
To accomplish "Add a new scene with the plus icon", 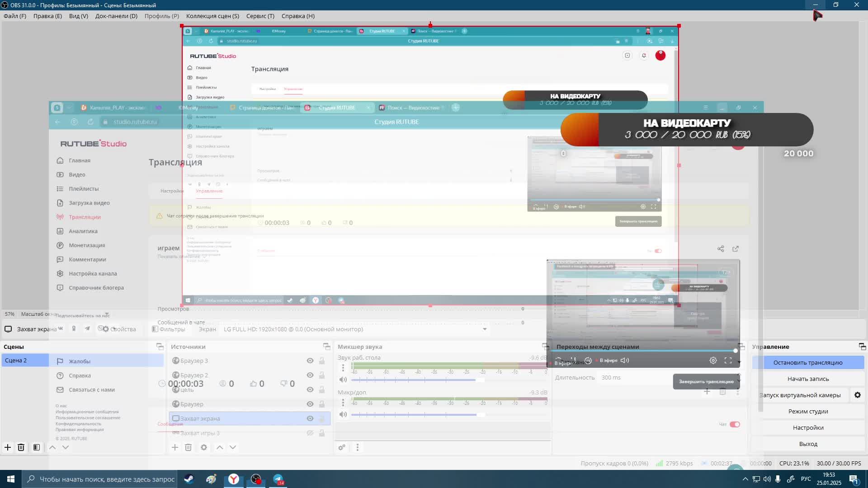I will pos(8,447).
